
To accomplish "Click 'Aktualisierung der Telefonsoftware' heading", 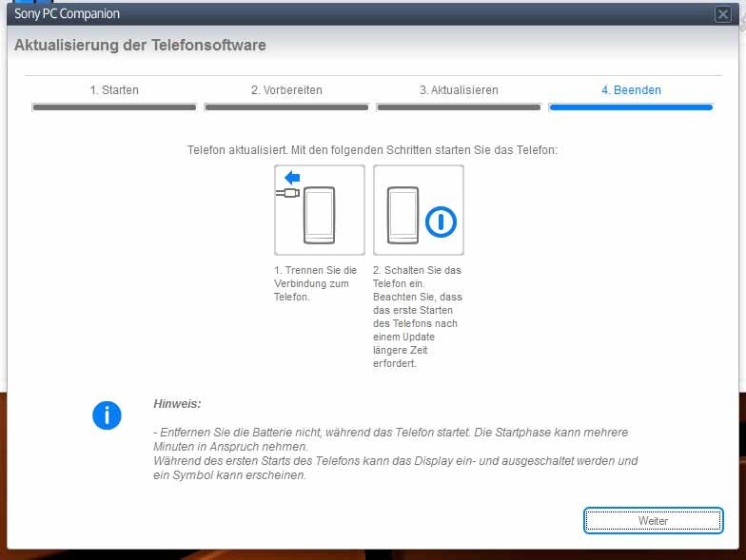I will tap(141, 46).
